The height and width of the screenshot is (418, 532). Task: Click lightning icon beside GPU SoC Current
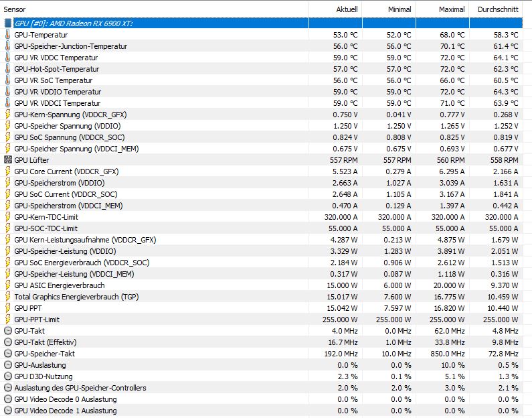(x=8, y=194)
